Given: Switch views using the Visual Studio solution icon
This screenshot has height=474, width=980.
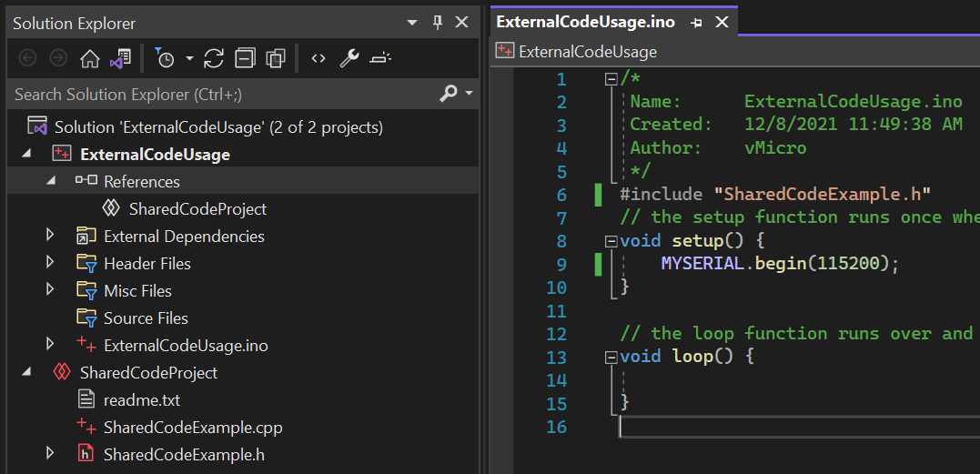Looking at the screenshot, I should click(120, 59).
